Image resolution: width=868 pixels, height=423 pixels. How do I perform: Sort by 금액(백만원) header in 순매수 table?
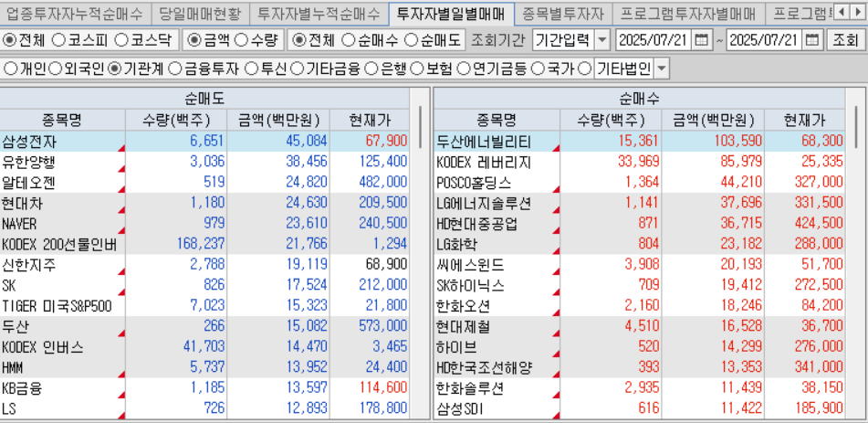click(x=713, y=120)
